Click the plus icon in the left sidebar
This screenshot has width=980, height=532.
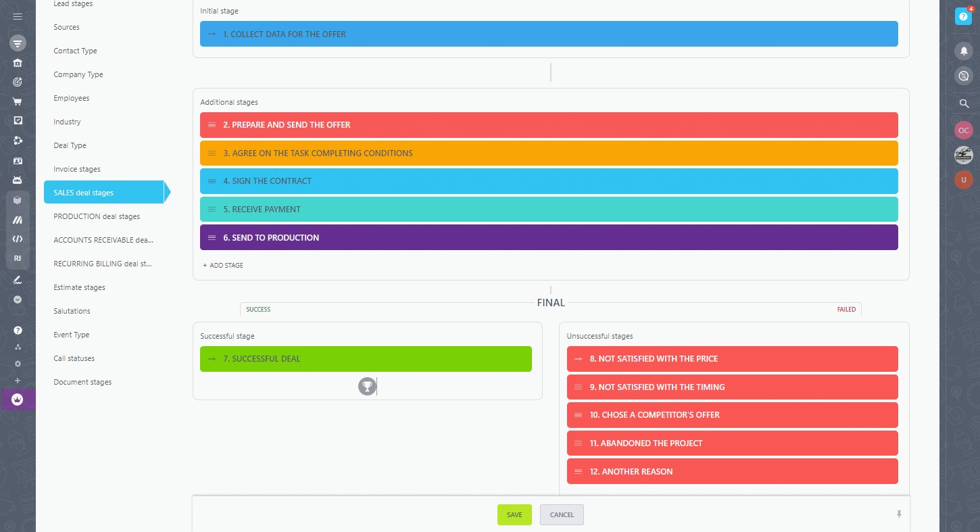(18, 381)
